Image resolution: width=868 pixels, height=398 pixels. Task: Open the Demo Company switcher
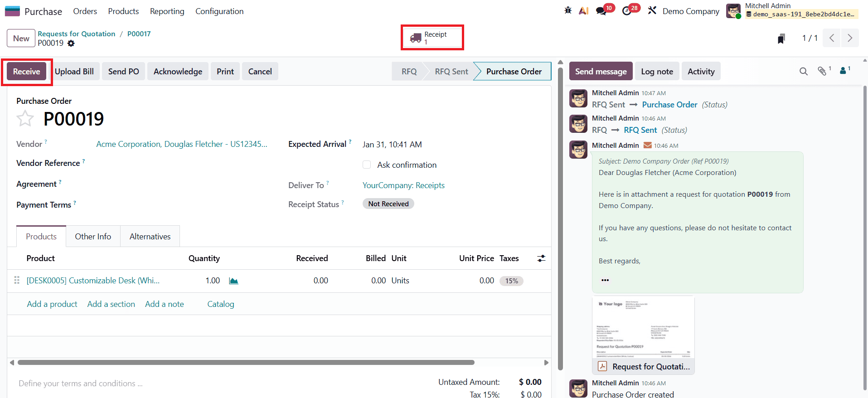click(x=690, y=11)
